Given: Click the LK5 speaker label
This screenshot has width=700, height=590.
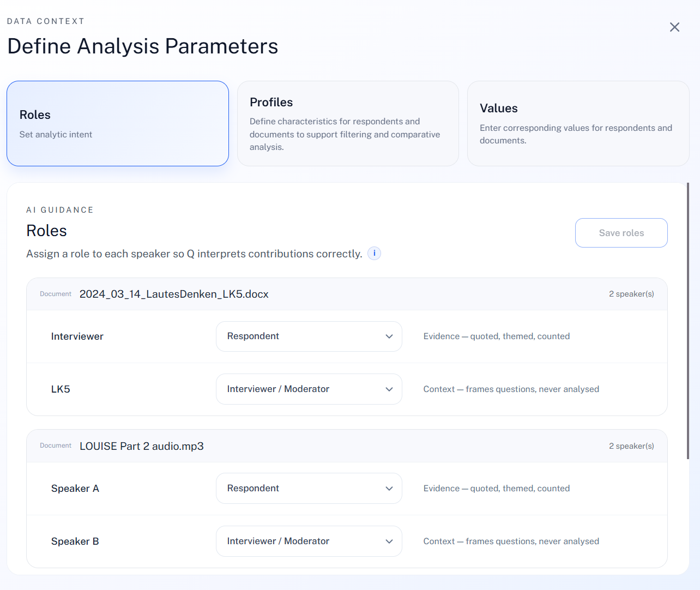Looking at the screenshot, I should (61, 389).
